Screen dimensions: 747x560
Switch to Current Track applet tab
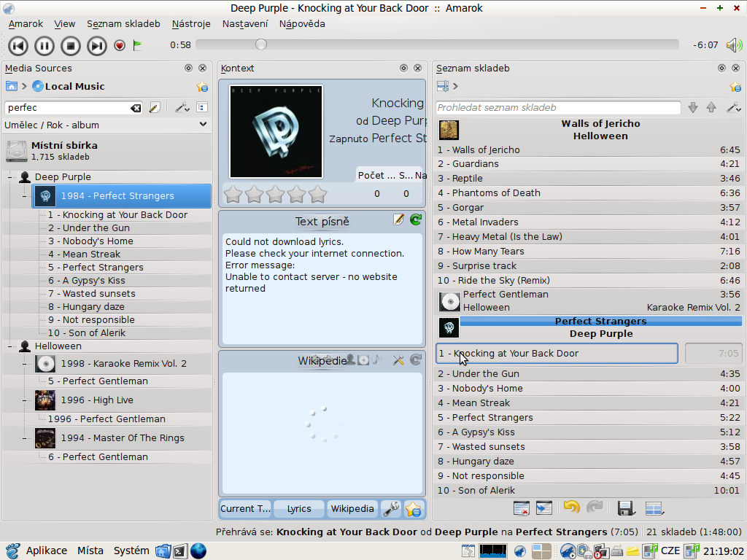245,508
